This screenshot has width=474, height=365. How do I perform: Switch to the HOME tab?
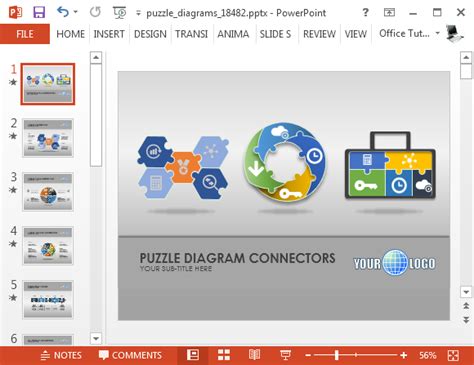[70, 34]
